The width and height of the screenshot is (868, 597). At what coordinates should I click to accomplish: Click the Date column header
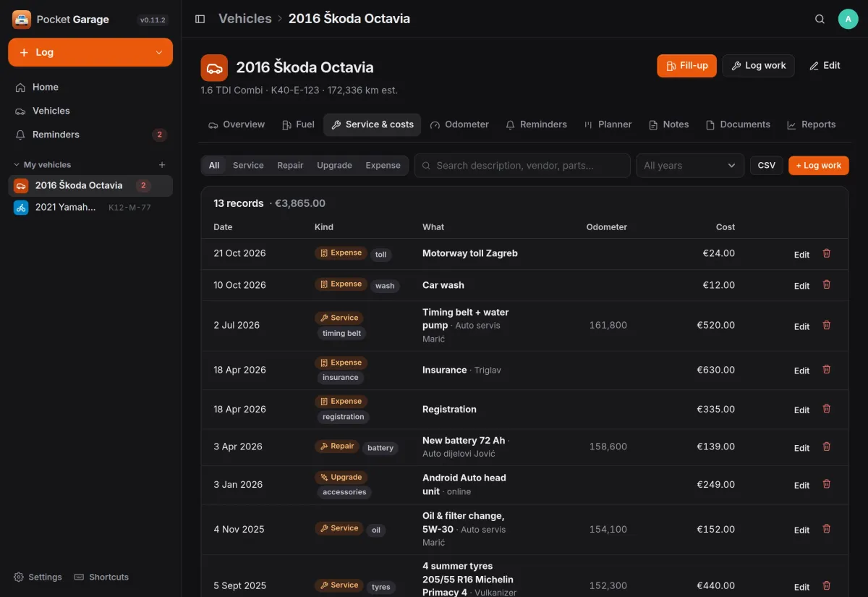223,227
